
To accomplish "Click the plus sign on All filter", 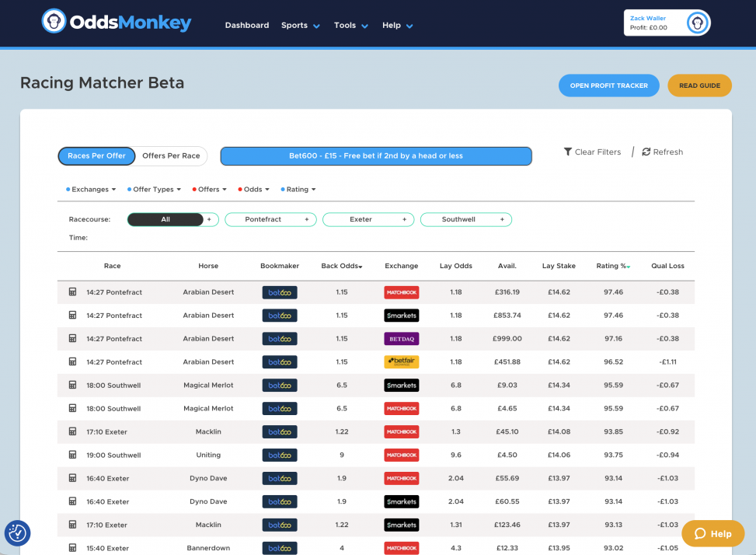I will (209, 219).
